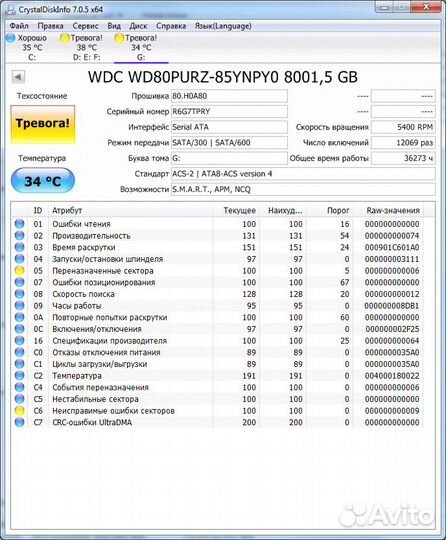The image size is (446, 540).
Task: Select the Часы работы attribute name
Action: coord(77,306)
